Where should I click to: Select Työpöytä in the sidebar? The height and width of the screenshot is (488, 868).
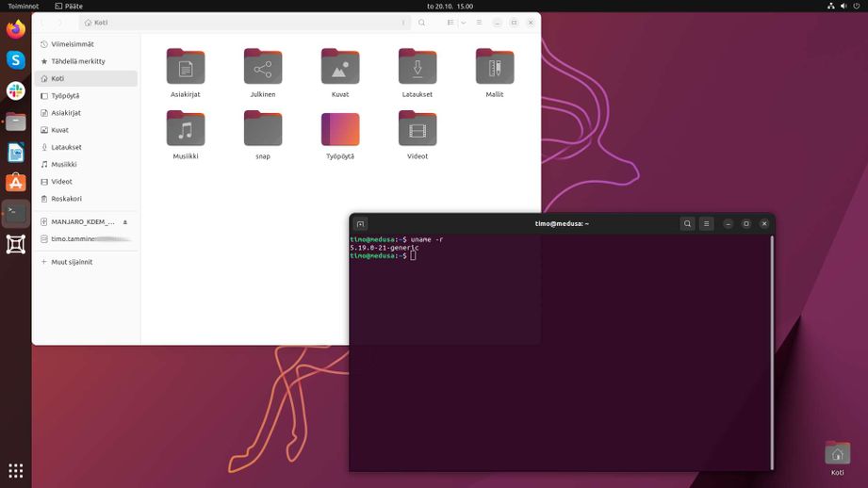(86, 96)
